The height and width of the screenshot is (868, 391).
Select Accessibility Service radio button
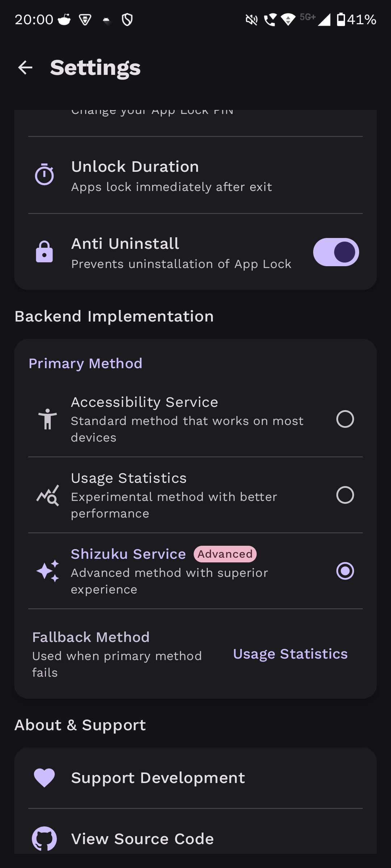coord(345,419)
